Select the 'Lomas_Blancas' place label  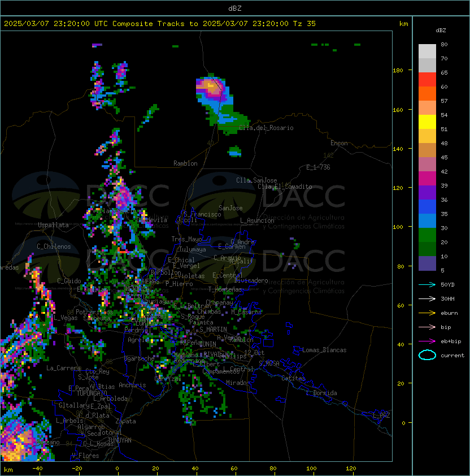[x=324, y=350]
